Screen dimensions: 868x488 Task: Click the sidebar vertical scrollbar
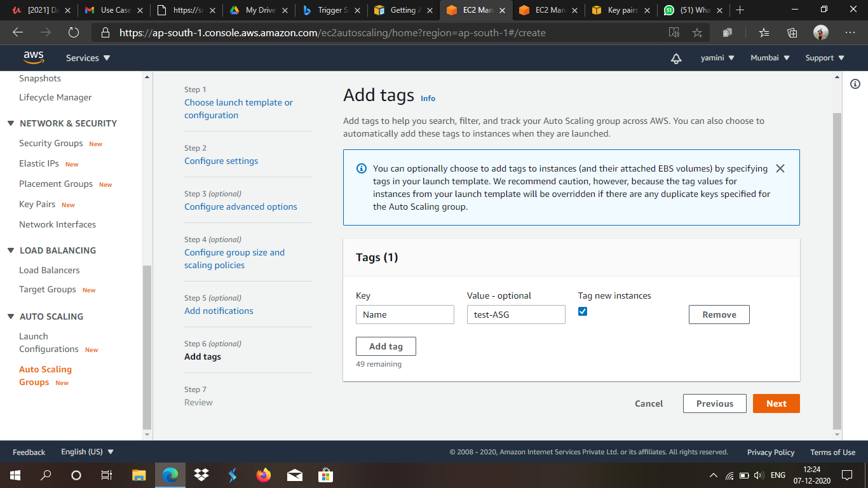tap(147, 346)
